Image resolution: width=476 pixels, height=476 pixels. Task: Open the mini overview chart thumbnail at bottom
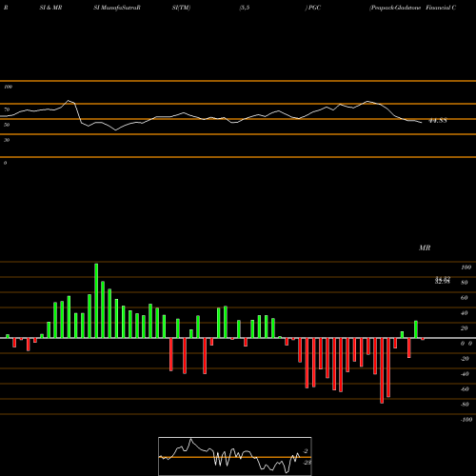[235, 456]
